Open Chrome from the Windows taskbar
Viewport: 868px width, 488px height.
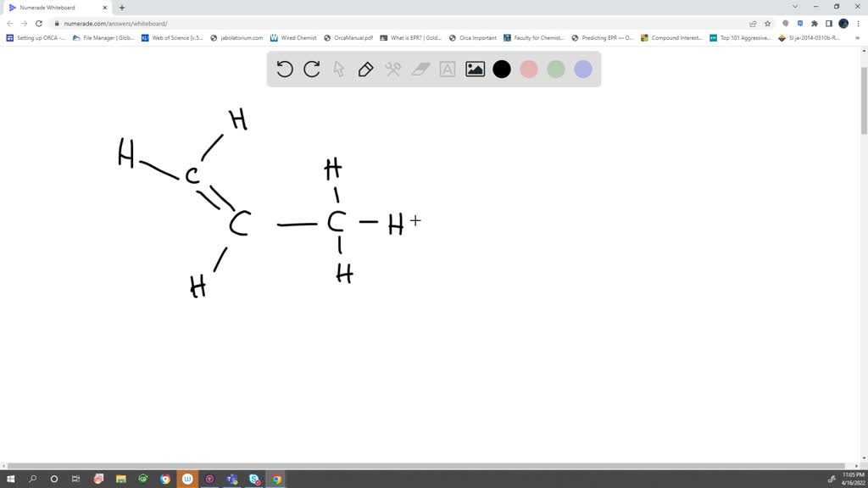pos(276,479)
